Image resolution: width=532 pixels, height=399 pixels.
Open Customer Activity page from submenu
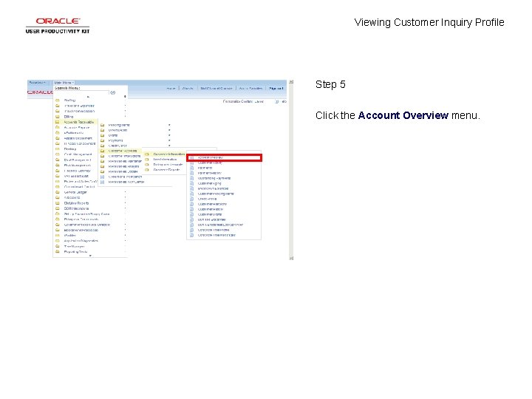(x=210, y=163)
